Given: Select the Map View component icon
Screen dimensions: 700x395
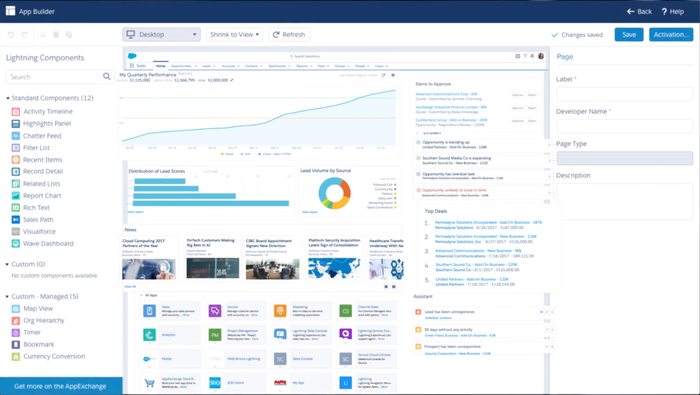Looking at the screenshot, I should coord(16,308).
